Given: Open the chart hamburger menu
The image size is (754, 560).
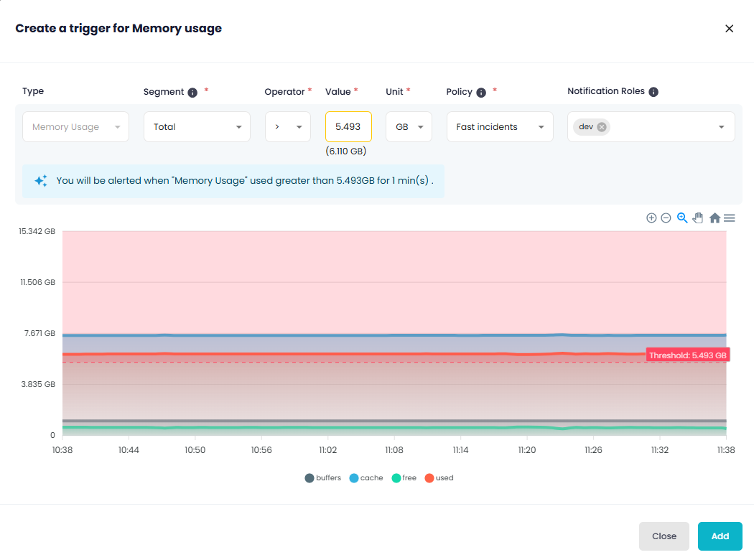Looking at the screenshot, I should click(x=729, y=218).
